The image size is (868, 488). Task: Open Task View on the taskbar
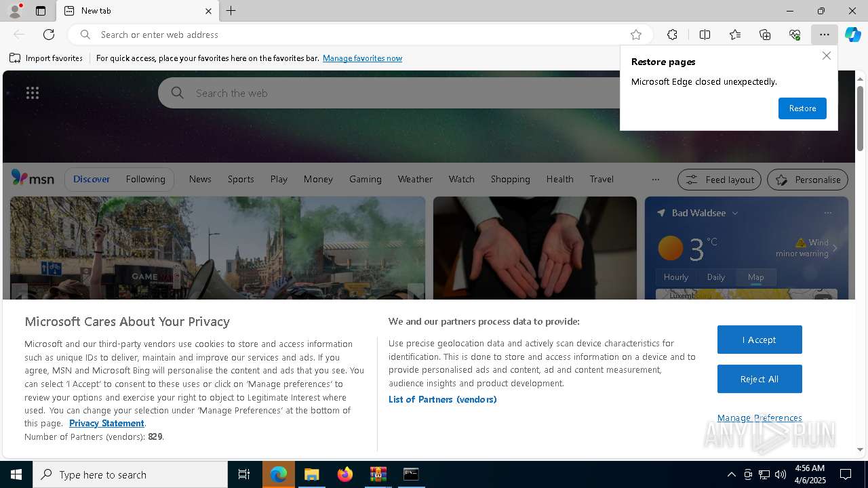[244, 474]
